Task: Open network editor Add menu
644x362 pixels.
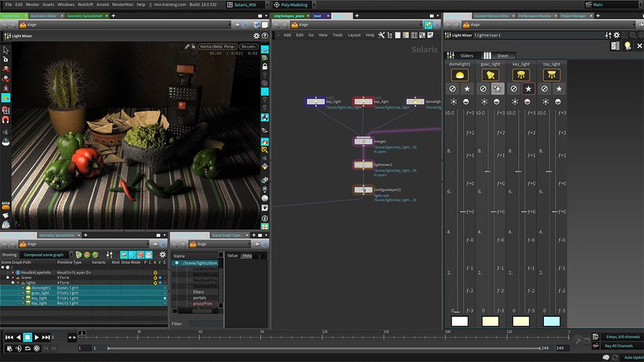Action: pyautogui.click(x=287, y=35)
